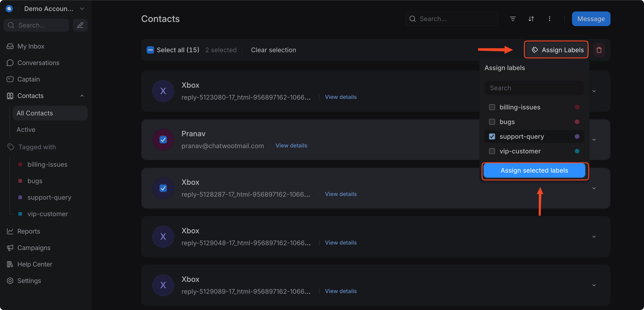Check the billing-issues label checkbox
Viewport: 644px width, 310px height.
point(492,107)
